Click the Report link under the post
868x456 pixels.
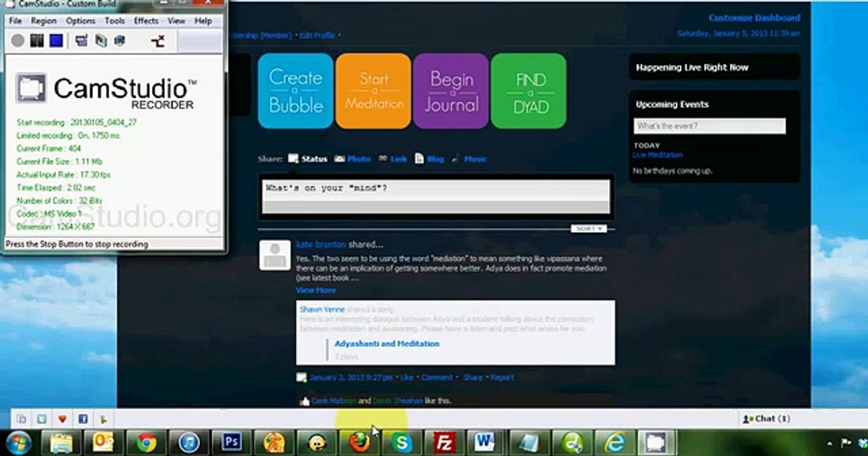[502, 377]
